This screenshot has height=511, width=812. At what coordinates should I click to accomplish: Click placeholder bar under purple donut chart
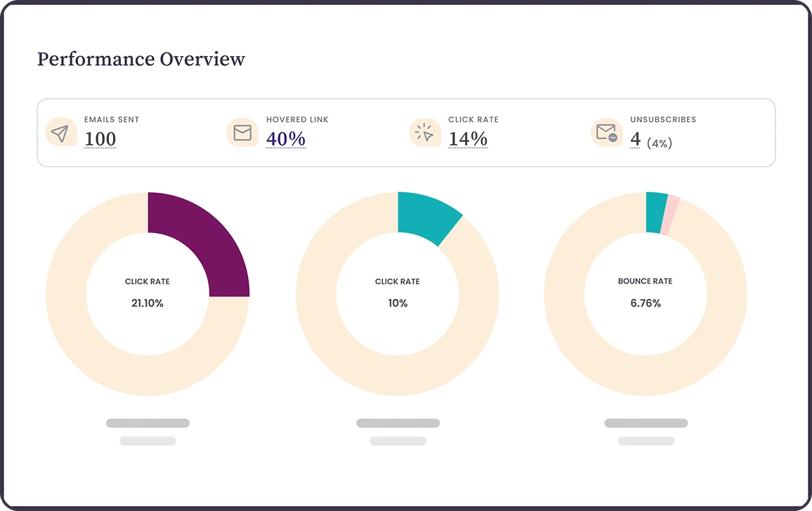tap(148, 423)
